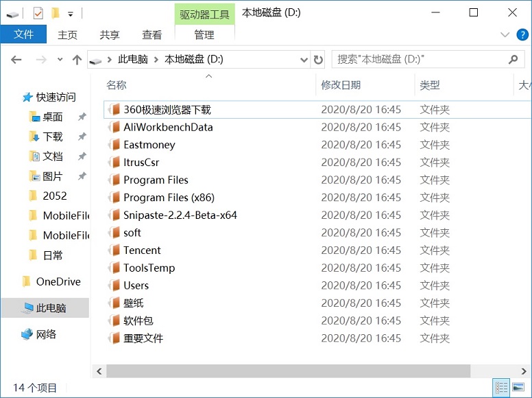Select the Program Files (x86) folder icon
The height and width of the screenshot is (398, 532).
coord(114,198)
